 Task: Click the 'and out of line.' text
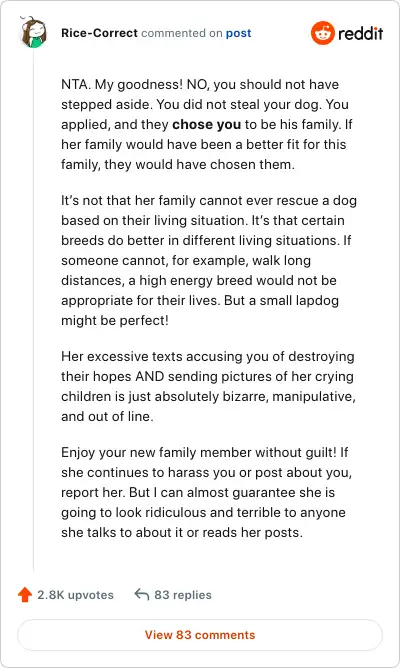coord(107,416)
